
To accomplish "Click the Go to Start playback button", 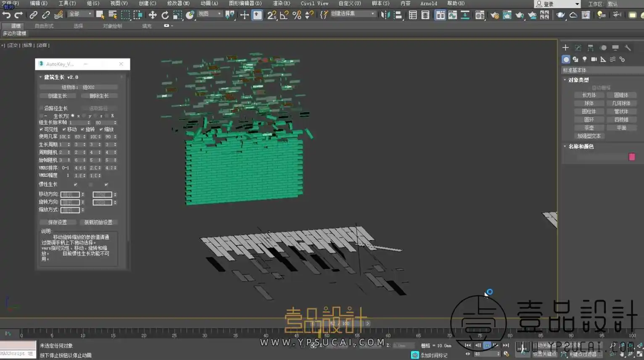I will click(x=468, y=345).
